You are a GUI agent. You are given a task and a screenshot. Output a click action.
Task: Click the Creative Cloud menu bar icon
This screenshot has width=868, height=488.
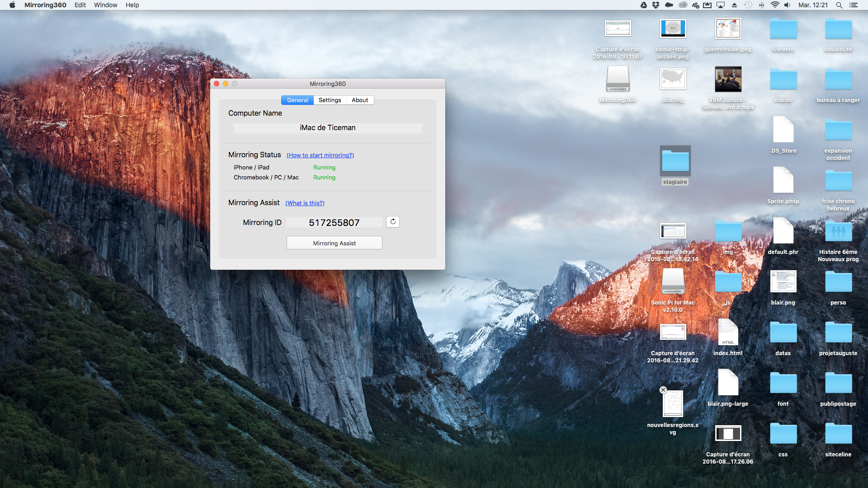[x=683, y=5]
